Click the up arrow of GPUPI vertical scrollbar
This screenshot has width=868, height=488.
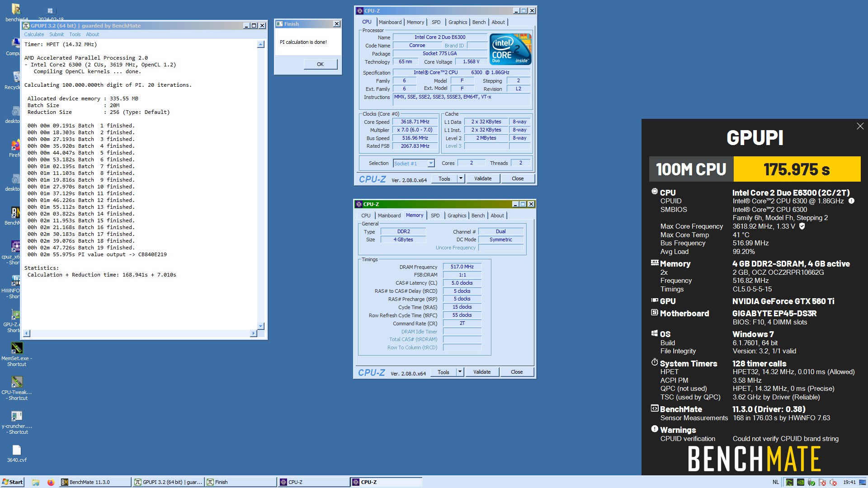click(260, 44)
